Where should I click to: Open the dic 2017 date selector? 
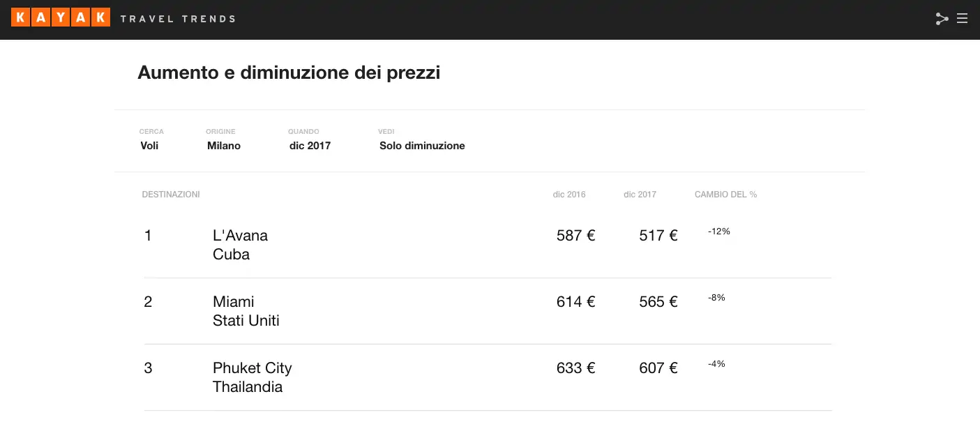pyautogui.click(x=310, y=146)
